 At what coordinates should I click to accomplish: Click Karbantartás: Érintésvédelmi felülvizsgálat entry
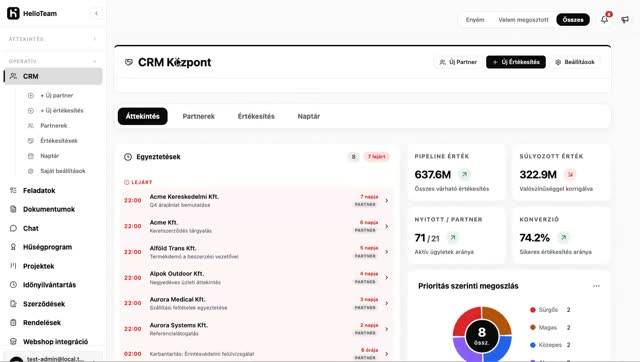(202, 354)
